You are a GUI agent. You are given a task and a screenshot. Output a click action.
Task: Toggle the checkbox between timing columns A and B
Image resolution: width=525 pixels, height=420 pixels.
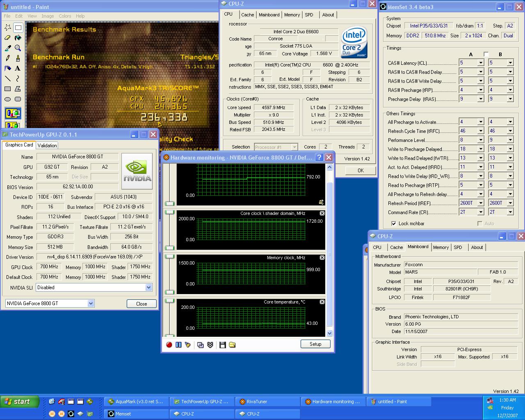coord(486,54)
